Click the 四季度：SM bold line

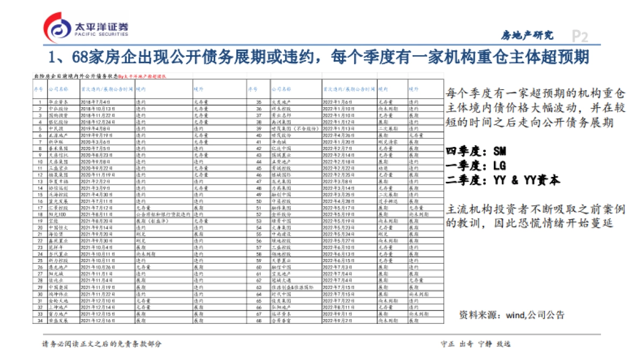pyautogui.click(x=476, y=151)
